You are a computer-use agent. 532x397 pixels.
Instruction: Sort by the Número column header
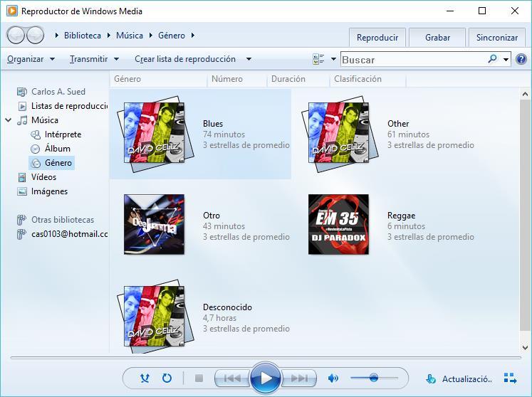(237, 79)
